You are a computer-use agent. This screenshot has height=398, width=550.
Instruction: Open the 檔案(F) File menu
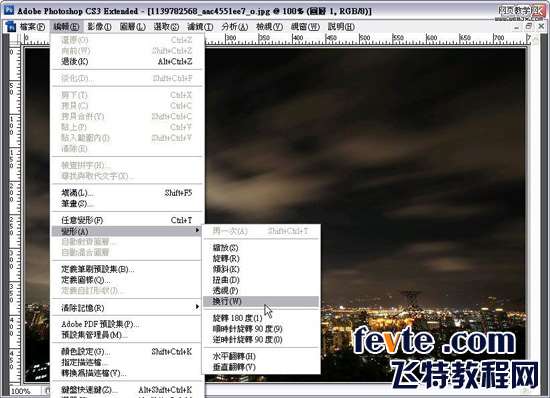[x=32, y=27]
